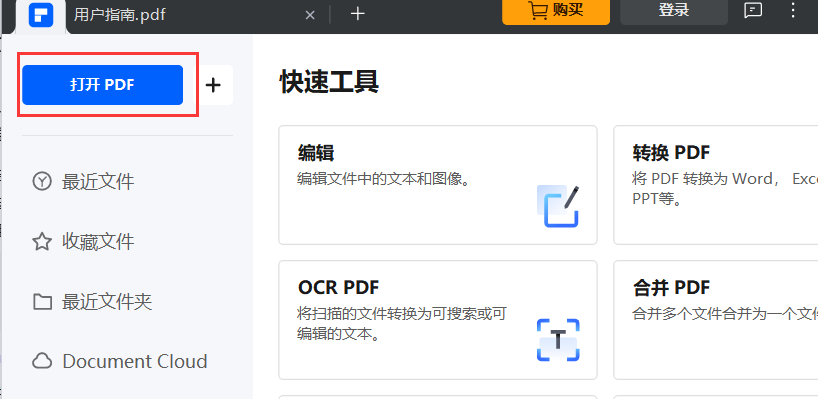The height and width of the screenshot is (399, 818).
Task: Click the folder icon next to 最近文件夹
Action: [42, 301]
